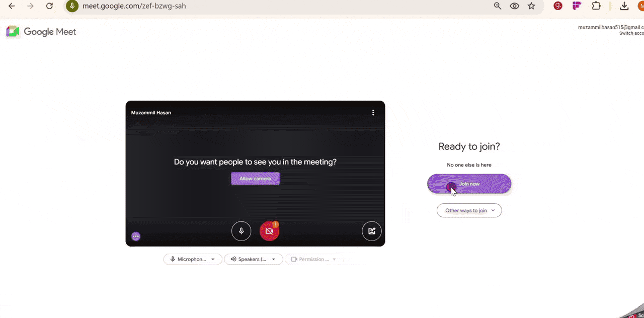The width and height of the screenshot is (644, 318).
Task: Go back using the browser back arrow
Action: (x=12, y=6)
